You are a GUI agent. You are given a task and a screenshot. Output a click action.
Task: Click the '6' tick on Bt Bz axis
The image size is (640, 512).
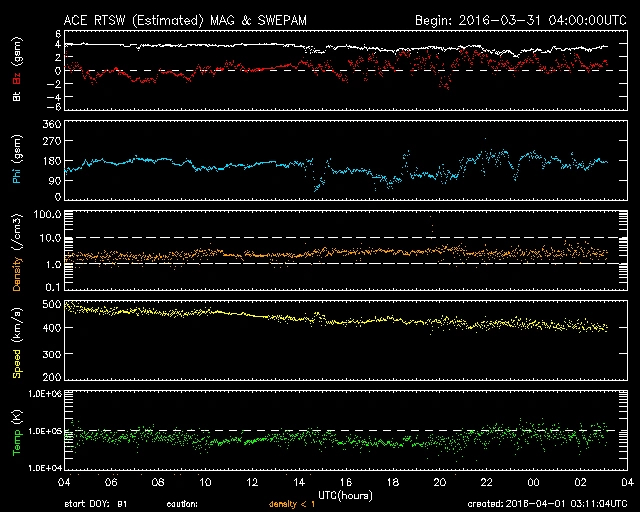click(x=57, y=33)
